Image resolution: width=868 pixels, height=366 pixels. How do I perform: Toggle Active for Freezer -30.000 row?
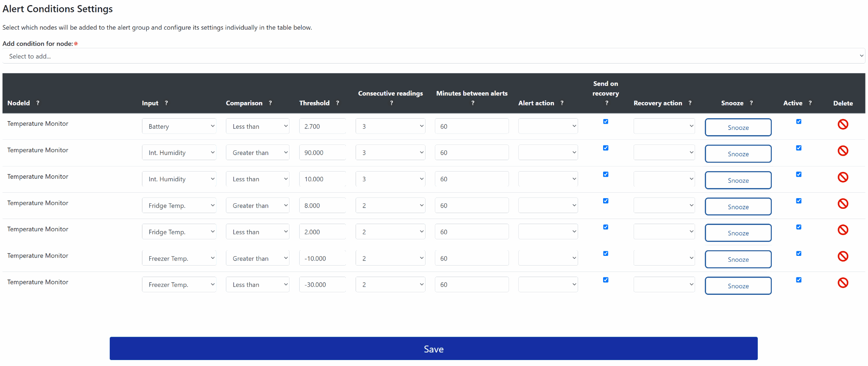pyautogui.click(x=798, y=280)
